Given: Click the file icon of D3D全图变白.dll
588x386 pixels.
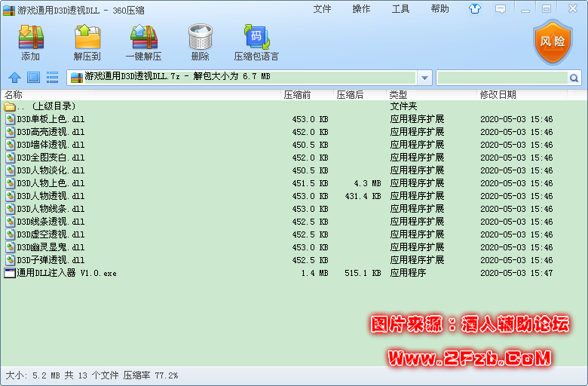Looking at the screenshot, I should 10,158.
